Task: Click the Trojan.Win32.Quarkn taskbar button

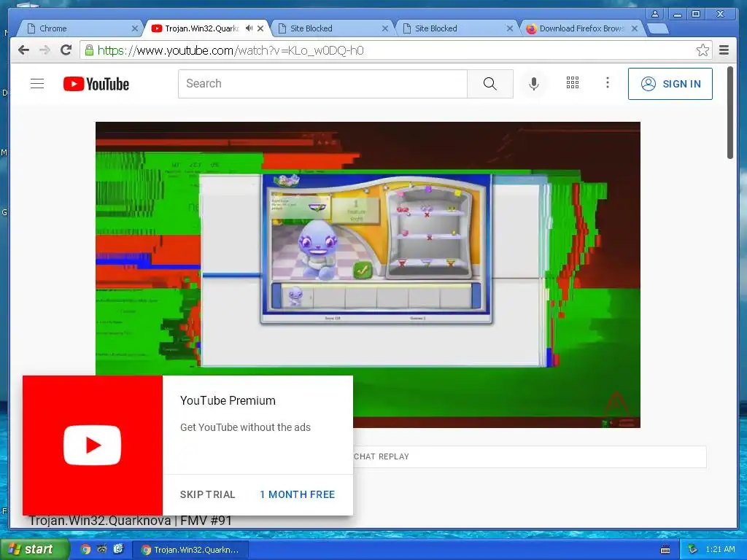Action: tap(190, 550)
